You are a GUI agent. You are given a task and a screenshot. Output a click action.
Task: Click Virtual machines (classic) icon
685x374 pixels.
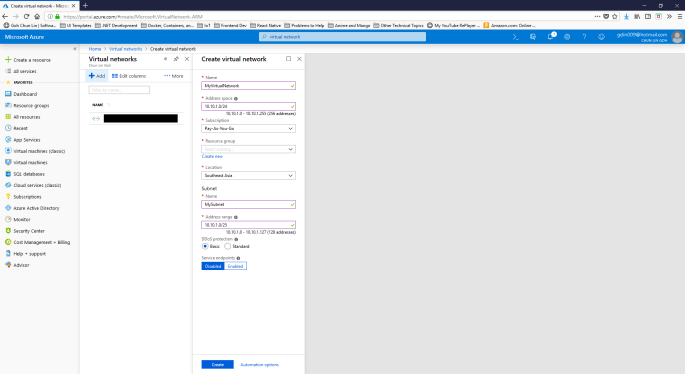(x=8, y=151)
